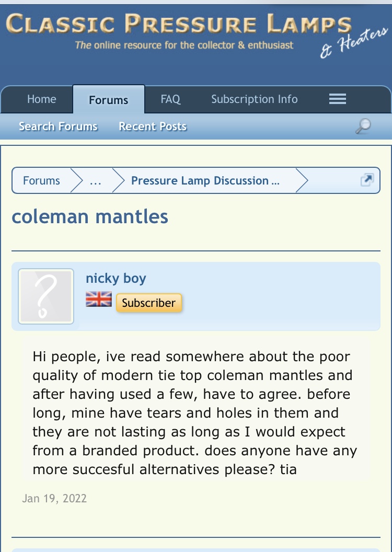Open the Subscription Info tab
392x552 pixels.
point(255,99)
